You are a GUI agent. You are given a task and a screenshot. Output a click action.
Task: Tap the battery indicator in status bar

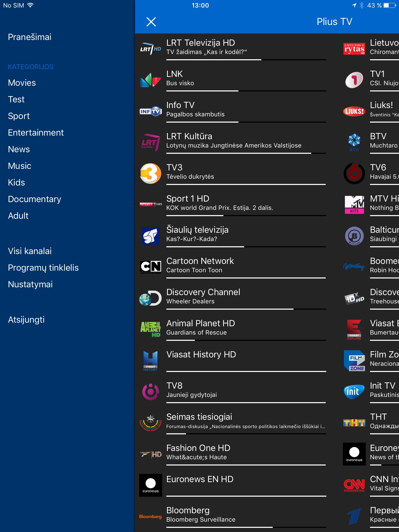click(x=390, y=5)
